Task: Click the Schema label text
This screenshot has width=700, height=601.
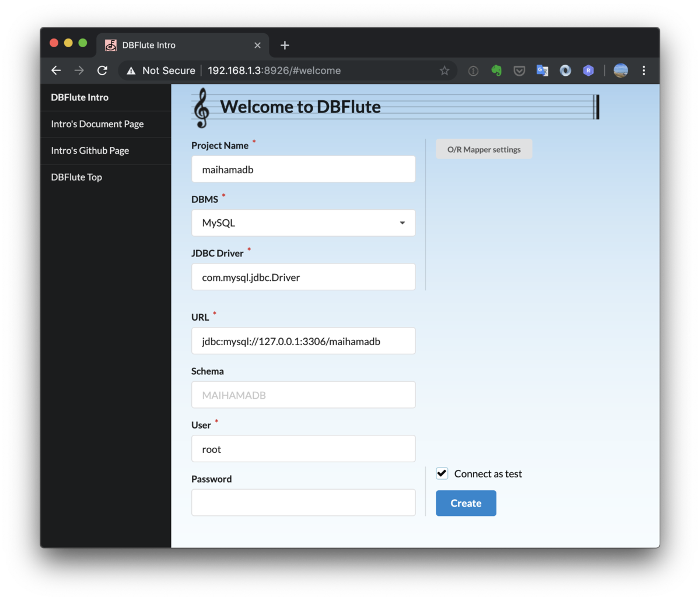Action: (208, 371)
